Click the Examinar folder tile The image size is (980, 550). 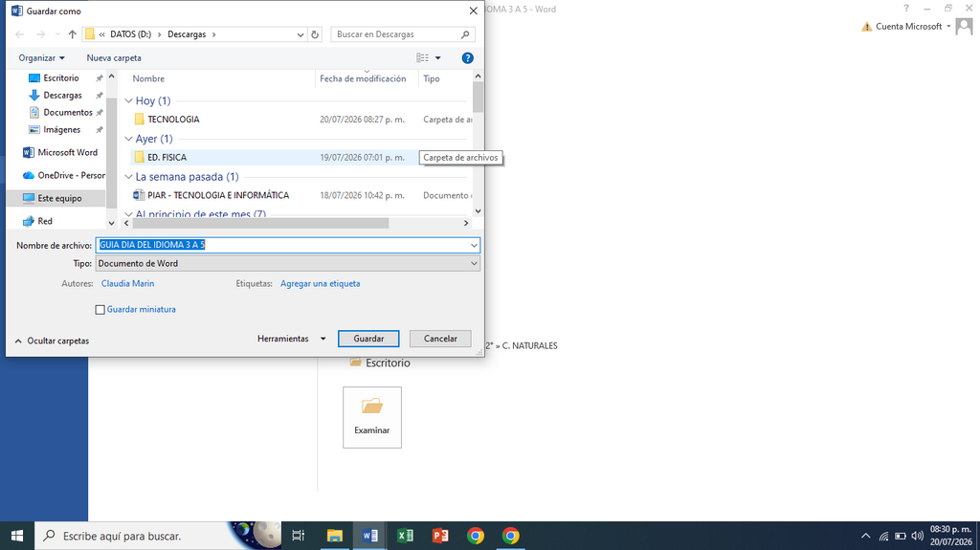[372, 417]
